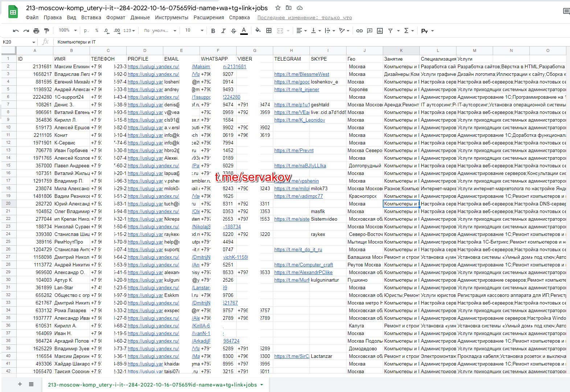The height and width of the screenshot is (392, 570).
Task: Expand the merge cells options arrow
Action: (288, 31)
